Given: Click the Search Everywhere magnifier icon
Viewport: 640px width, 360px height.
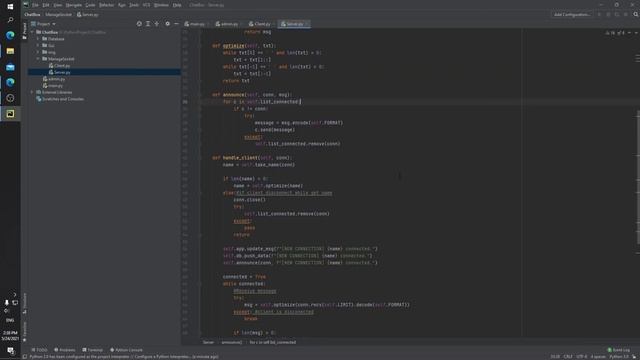Looking at the screenshot, I should point(636,15).
